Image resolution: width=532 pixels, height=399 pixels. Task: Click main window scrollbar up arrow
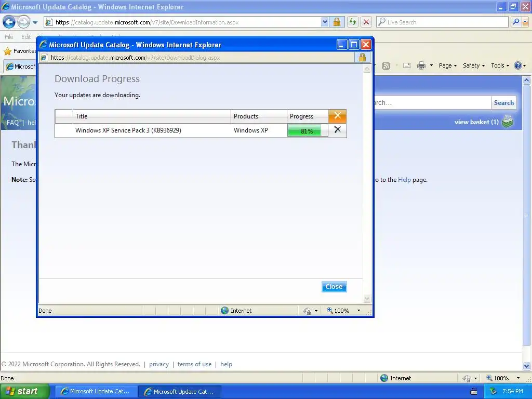[527, 81]
